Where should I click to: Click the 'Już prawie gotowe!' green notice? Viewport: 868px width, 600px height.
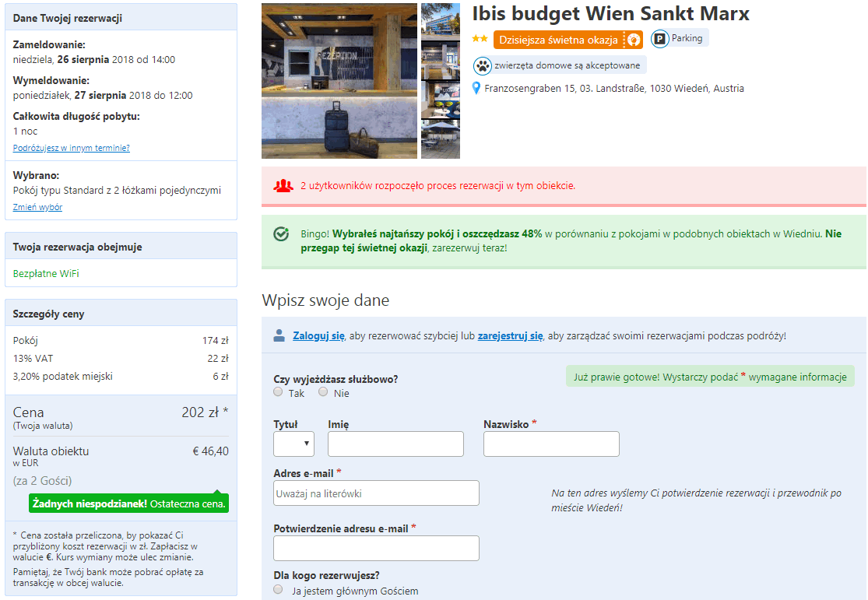[x=710, y=377]
